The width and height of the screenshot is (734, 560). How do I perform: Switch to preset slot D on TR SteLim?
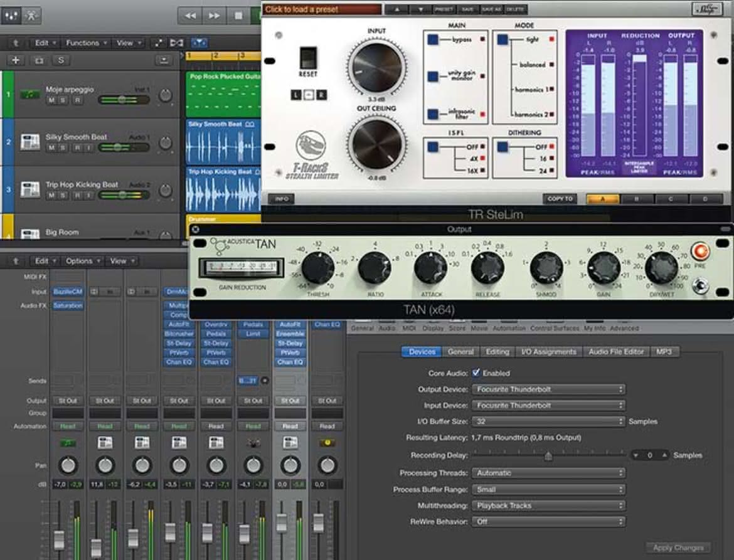coord(705,199)
